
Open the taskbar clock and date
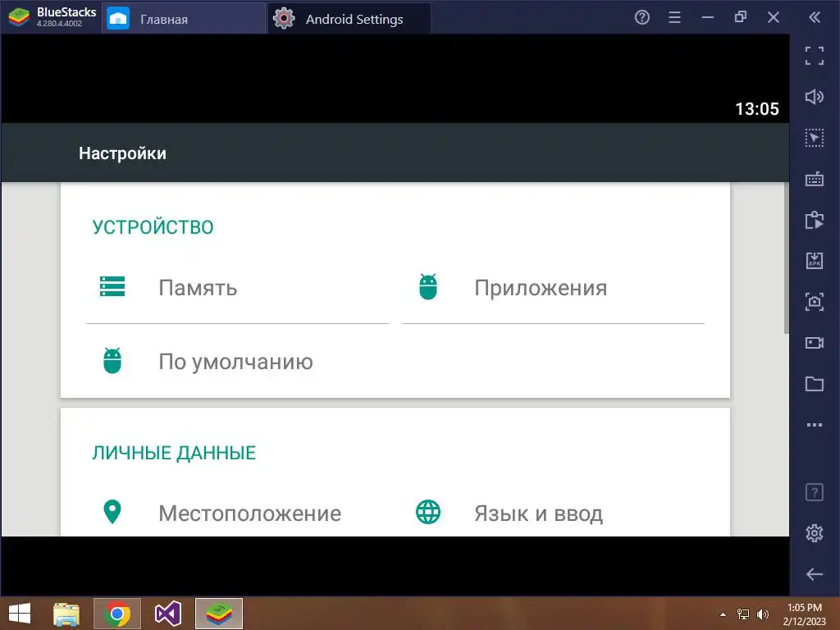pyautogui.click(x=804, y=614)
